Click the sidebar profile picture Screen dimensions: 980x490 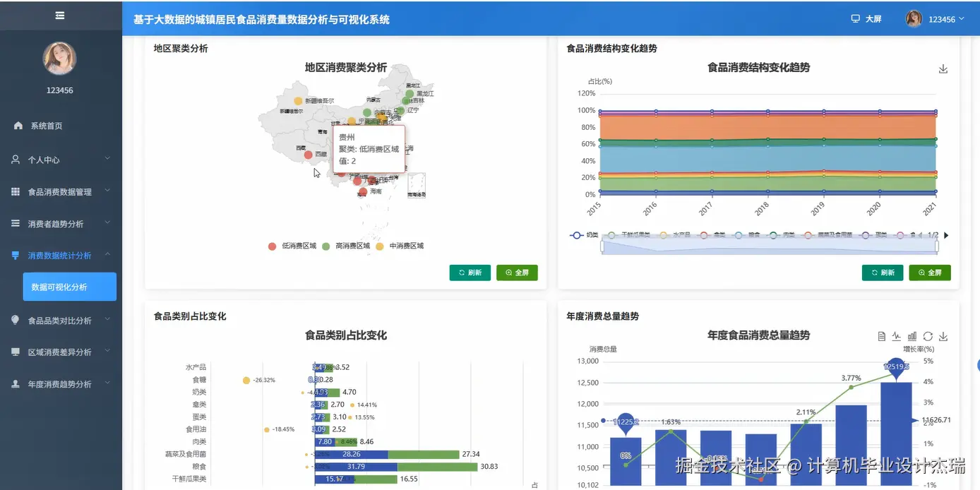59,58
